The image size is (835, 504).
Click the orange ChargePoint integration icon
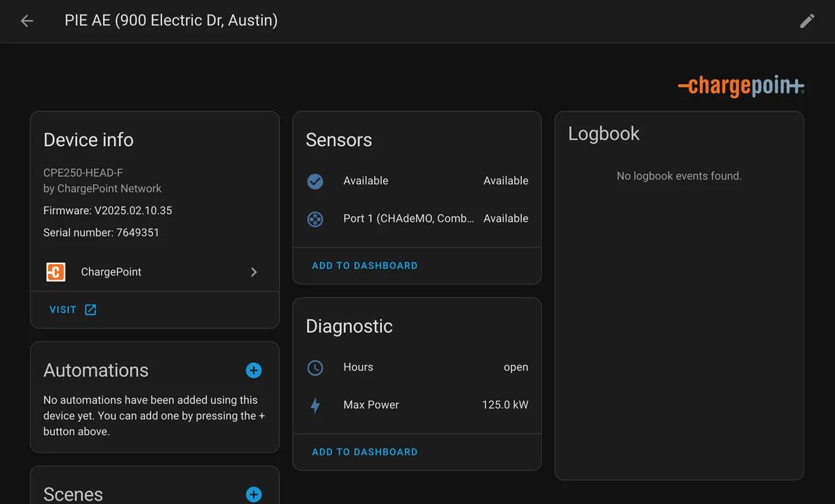coord(56,272)
